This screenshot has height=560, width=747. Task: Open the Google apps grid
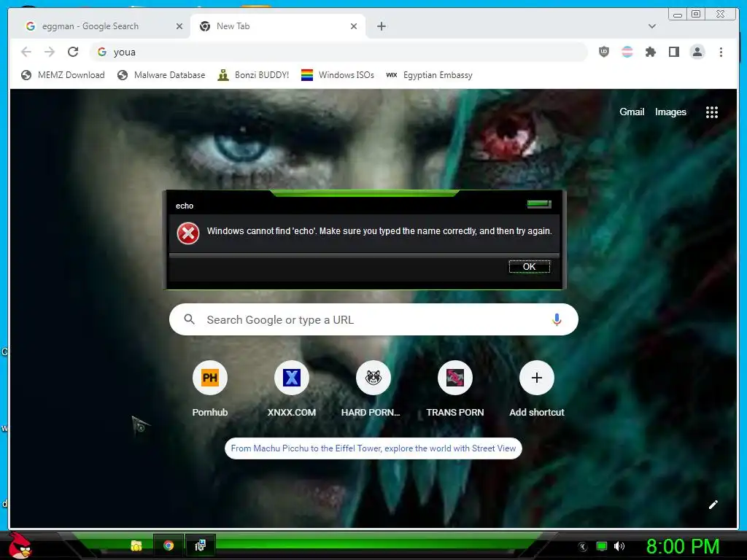[x=712, y=112]
